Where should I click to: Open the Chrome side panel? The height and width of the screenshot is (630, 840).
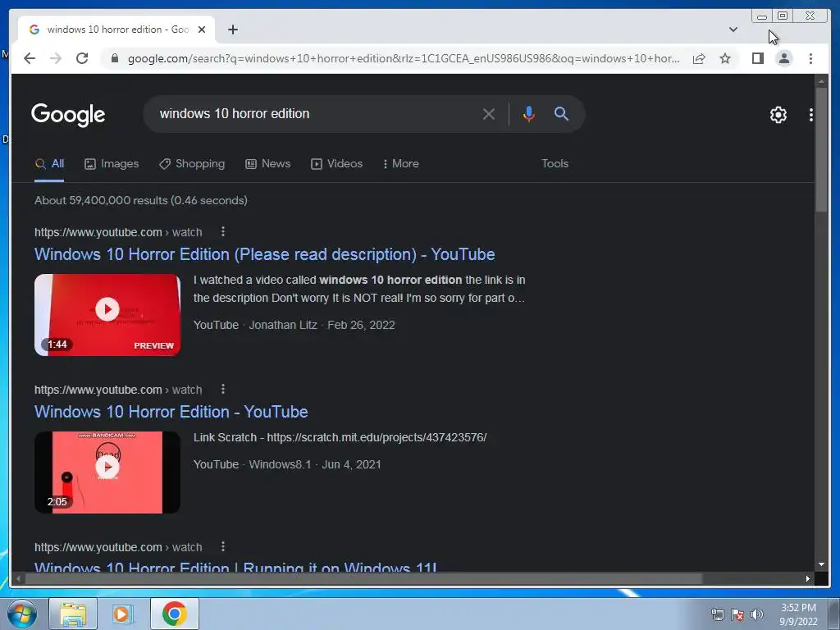tap(757, 58)
